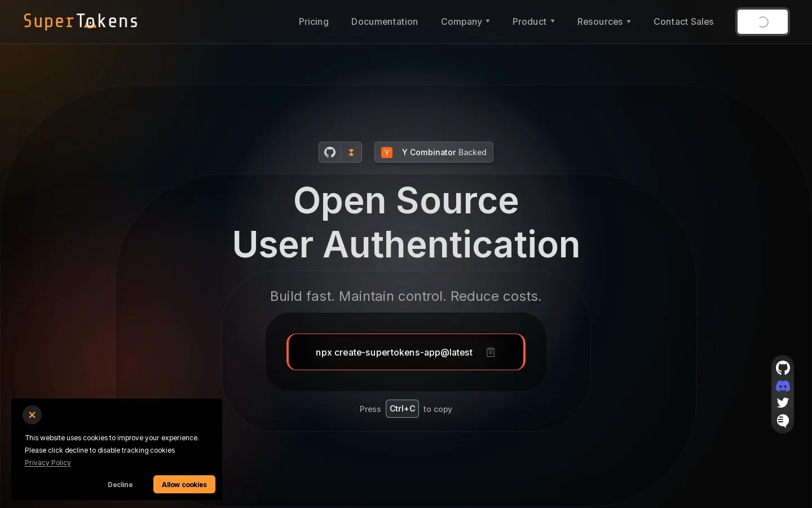Click the Open Source User Authentication heading
Image resolution: width=812 pixels, height=508 pixels.
click(x=406, y=222)
